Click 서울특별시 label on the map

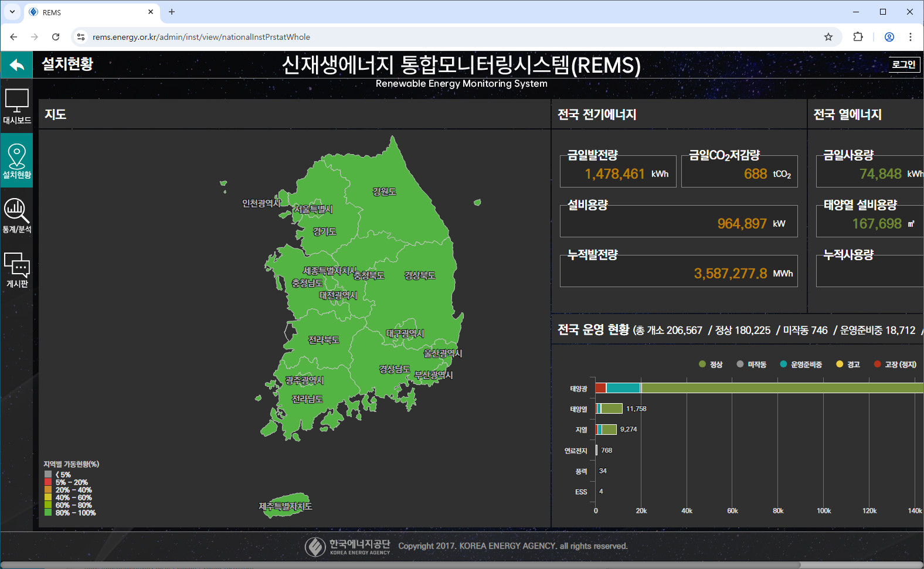coord(314,209)
